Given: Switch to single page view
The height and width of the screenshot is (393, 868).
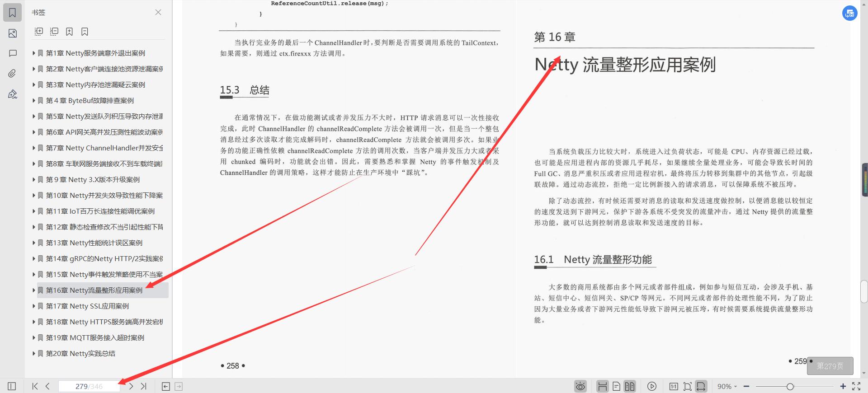Looking at the screenshot, I should 616,386.
